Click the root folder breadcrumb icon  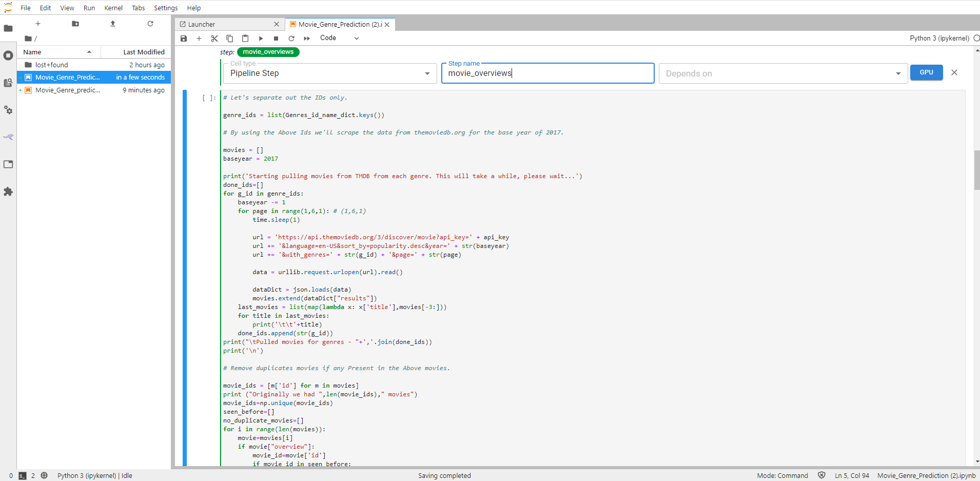pos(28,39)
